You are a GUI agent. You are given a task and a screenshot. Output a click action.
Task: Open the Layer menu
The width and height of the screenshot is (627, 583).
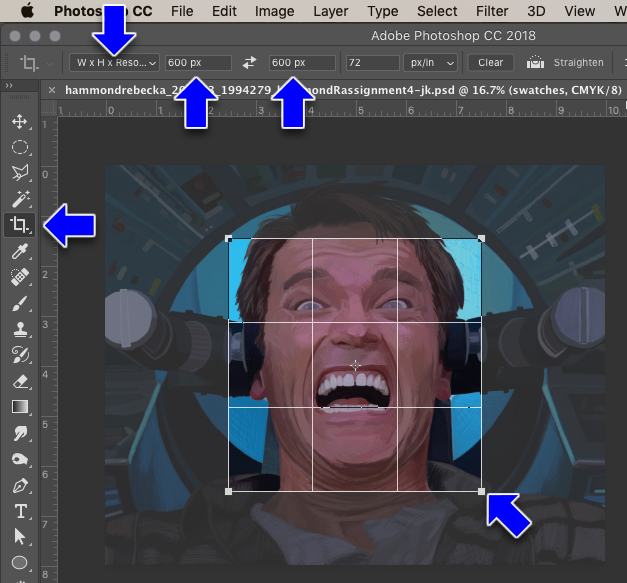tap(331, 11)
